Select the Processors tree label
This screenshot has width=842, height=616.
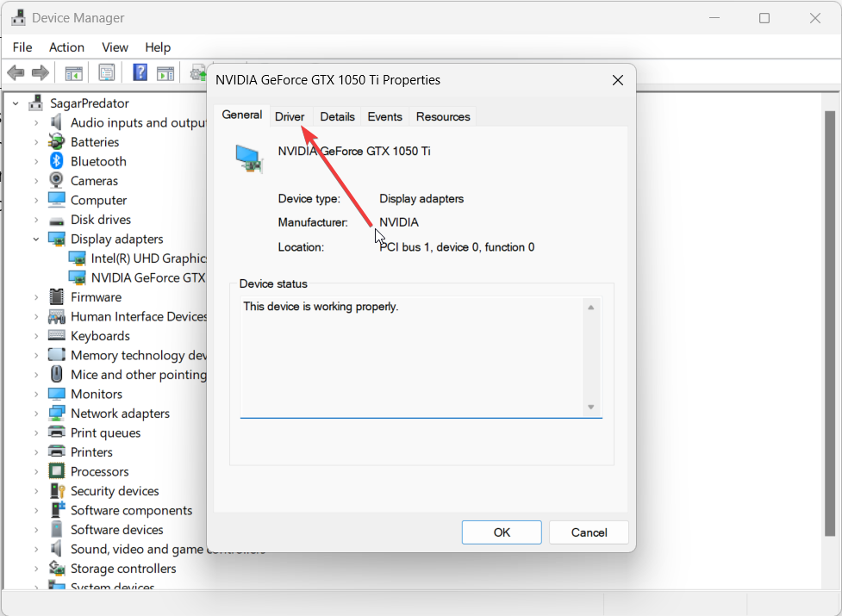100,471
